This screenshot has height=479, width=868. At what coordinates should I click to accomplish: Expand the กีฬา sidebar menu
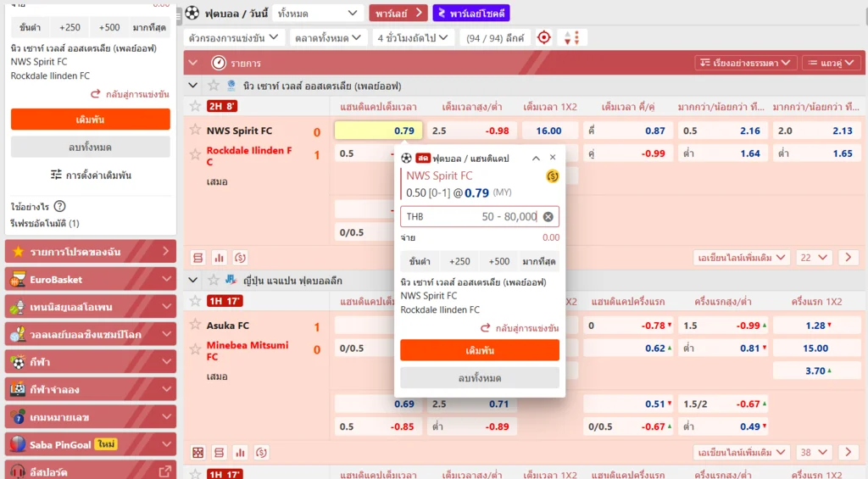tap(90, 362)
